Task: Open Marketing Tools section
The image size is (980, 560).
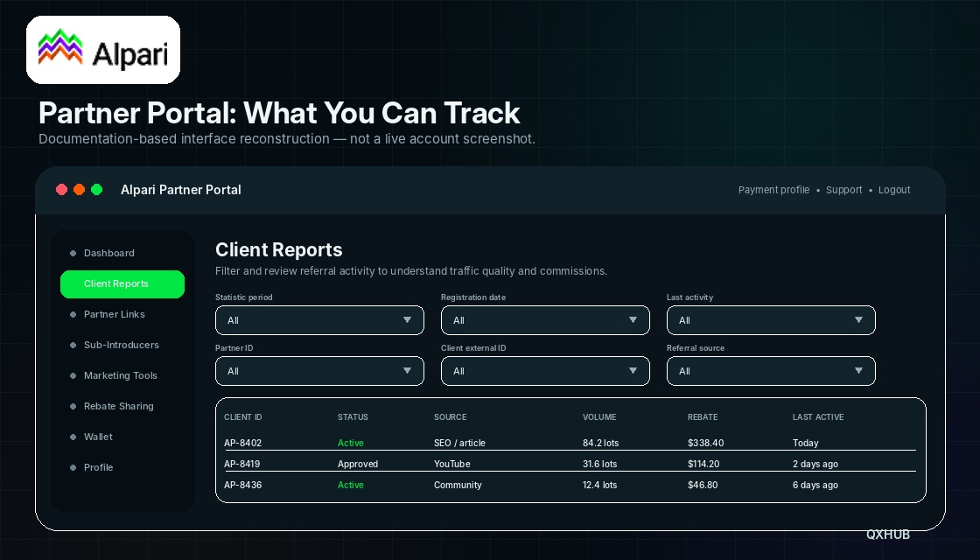Action: pyautogui.click(x=122, y=375)
